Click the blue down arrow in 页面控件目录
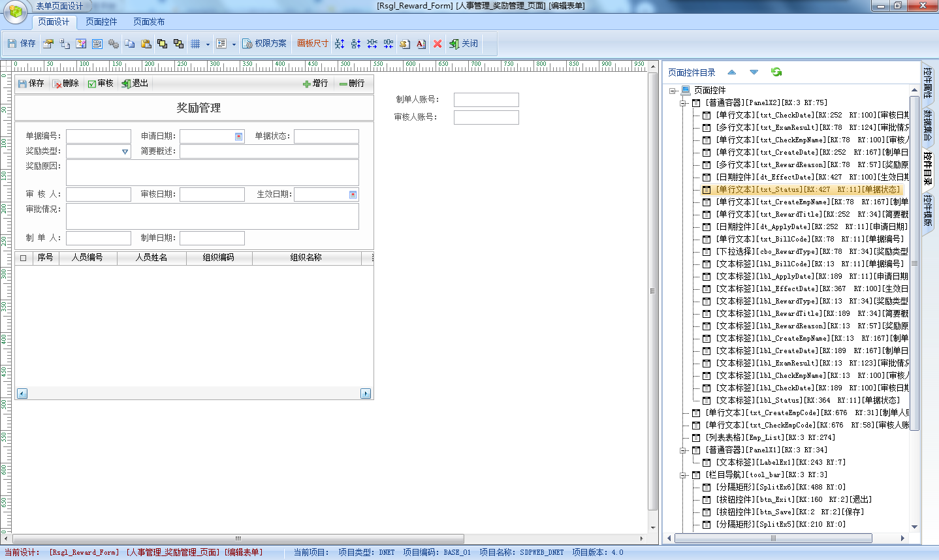The width and height of the screenshot is (939, 560). [x=754, y=72]
